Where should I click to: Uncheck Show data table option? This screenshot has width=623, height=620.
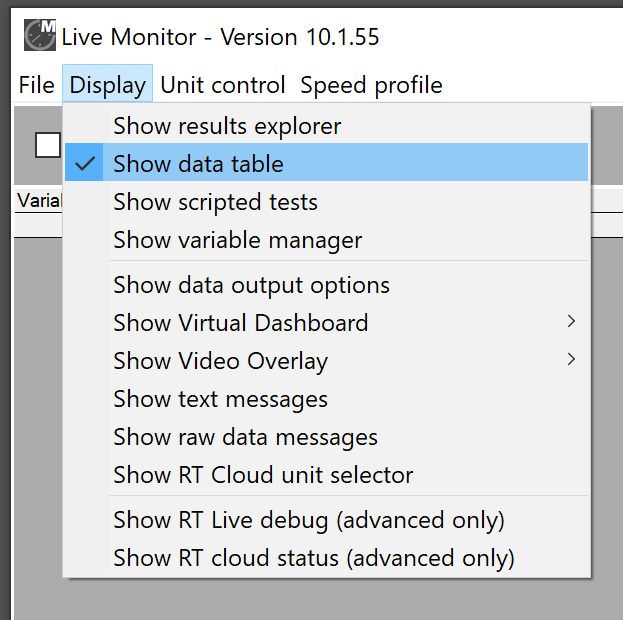click(x=198, y=164)
